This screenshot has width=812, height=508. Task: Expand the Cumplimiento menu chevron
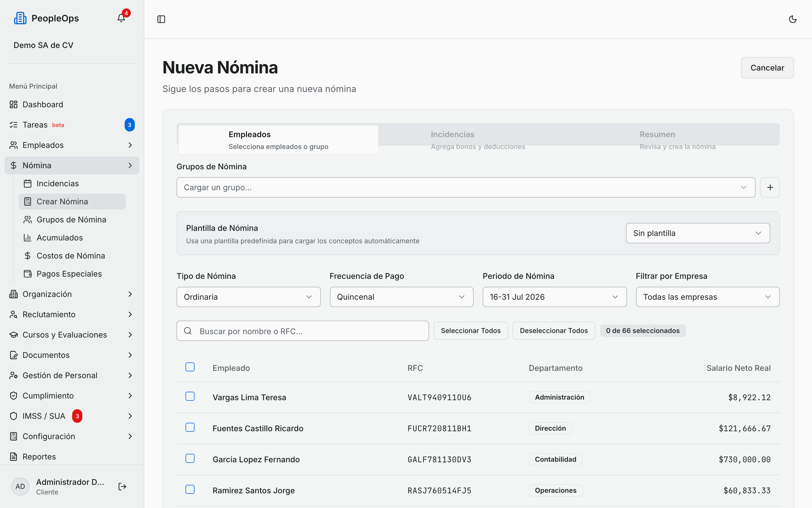coord(130,396)
